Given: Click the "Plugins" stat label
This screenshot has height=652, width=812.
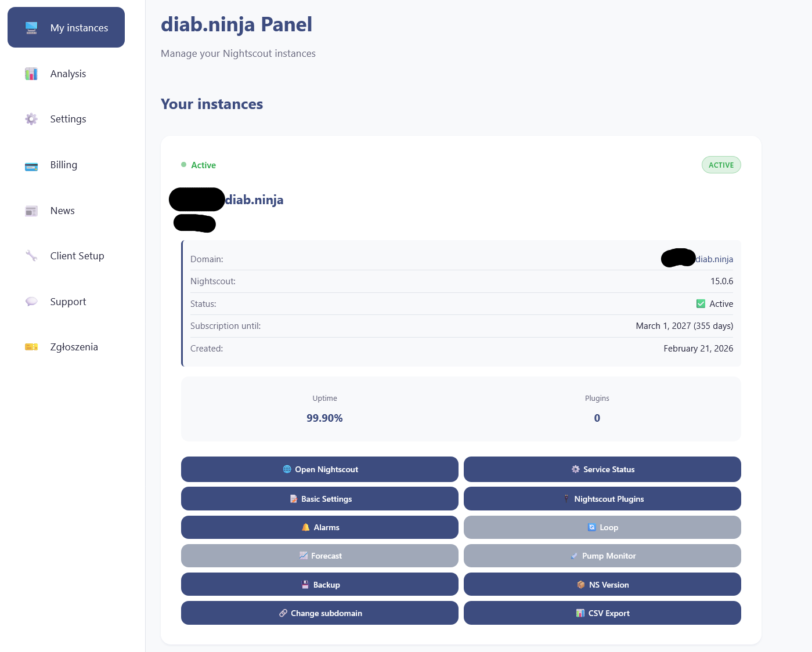Looking at the screenshot, I should [x=597, y=399].
